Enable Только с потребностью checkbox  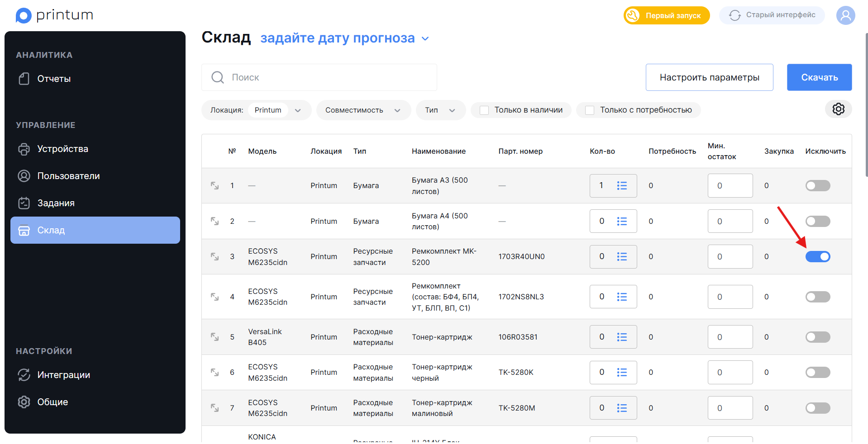coord(590,110)
